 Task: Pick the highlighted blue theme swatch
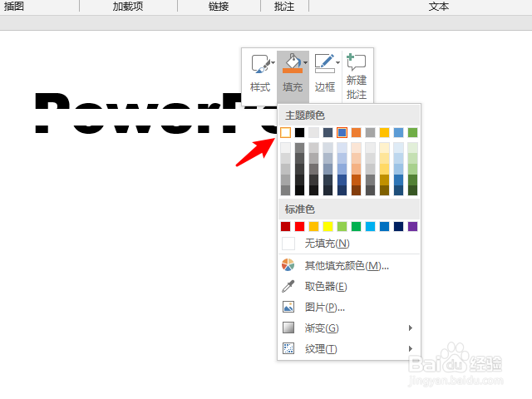[x=342, y=133]
